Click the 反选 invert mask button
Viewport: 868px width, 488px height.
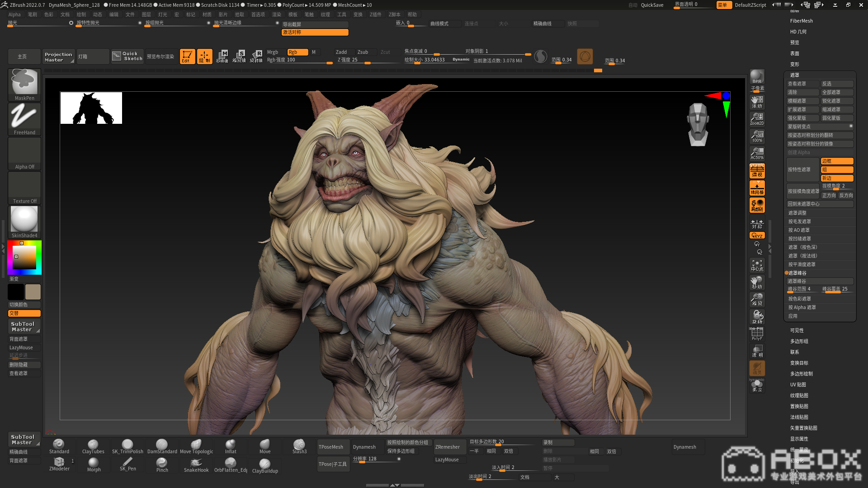pos(837,84)
